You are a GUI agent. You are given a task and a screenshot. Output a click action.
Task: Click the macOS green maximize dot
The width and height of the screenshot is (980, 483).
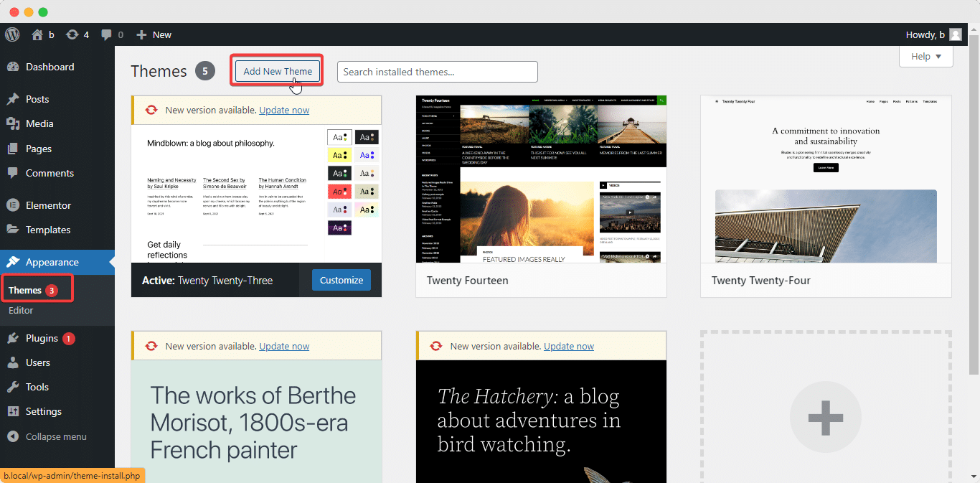tap(43, 11)
